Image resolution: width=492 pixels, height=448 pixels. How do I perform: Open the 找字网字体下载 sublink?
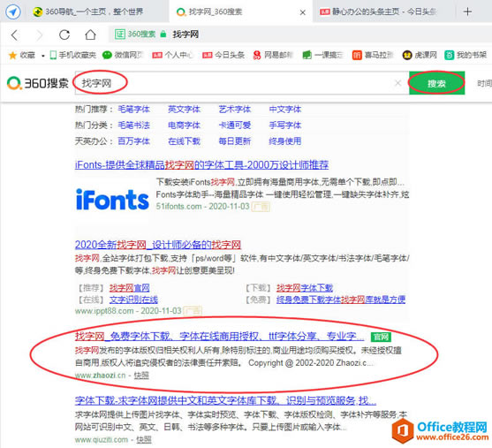[305, 288]
